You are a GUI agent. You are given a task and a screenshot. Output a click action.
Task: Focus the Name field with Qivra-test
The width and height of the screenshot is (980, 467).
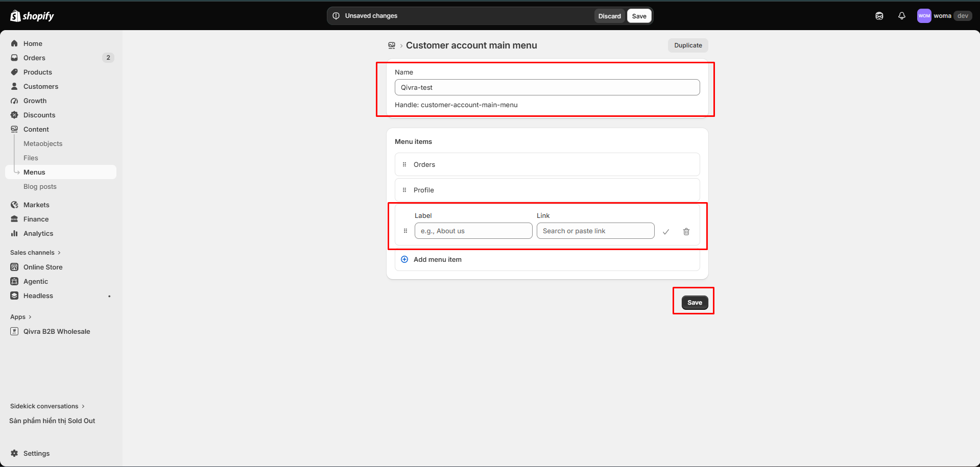pos(547,87)
